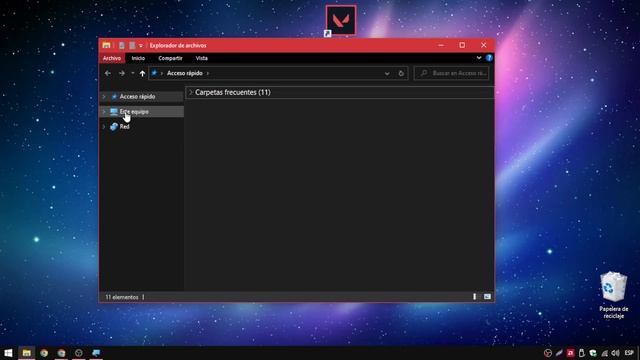Open the blue Help icon
Screen dimensions: 640x360
tap(489, 58)
